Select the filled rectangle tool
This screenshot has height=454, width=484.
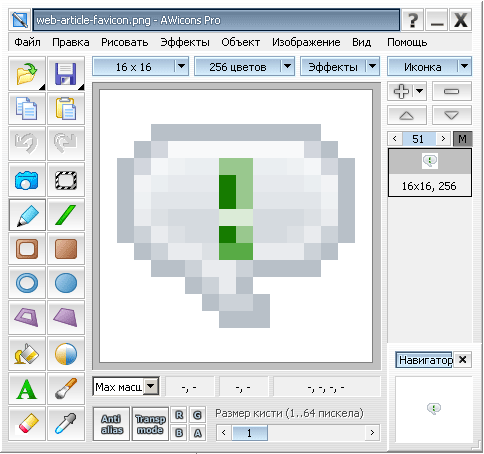point(66,249)
